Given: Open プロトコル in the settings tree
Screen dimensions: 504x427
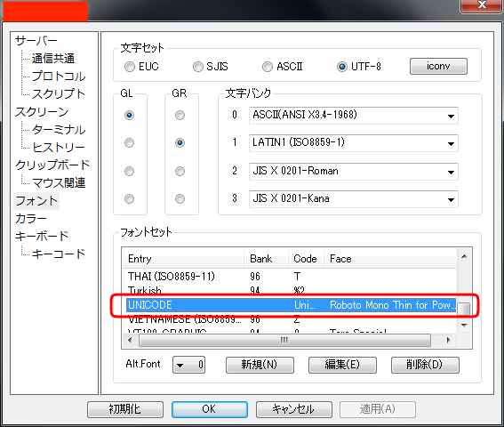Looking at the screenshot, I should 59,77.
